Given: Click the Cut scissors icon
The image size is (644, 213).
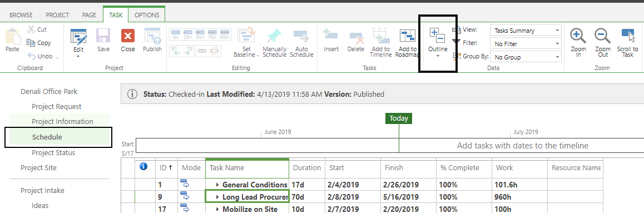Looking at the screenshot, I should (31, 29).
